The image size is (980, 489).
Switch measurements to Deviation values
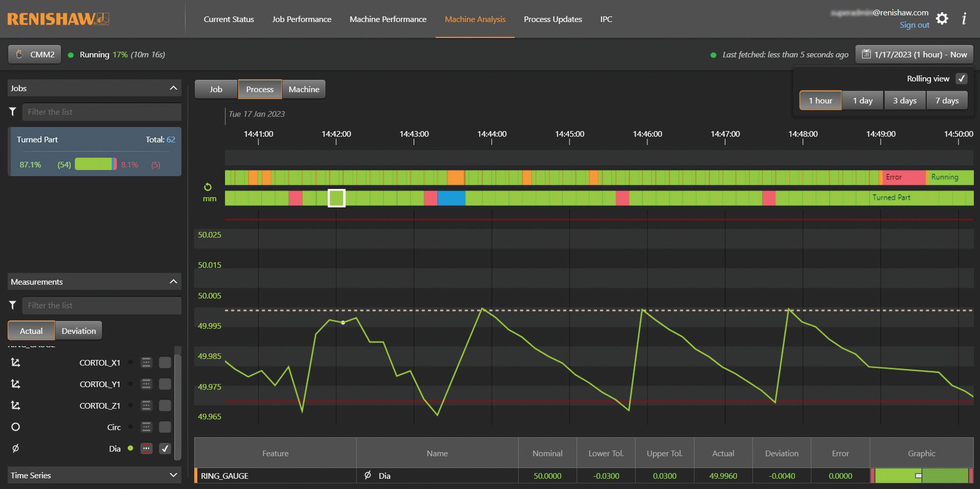[79, 331]
